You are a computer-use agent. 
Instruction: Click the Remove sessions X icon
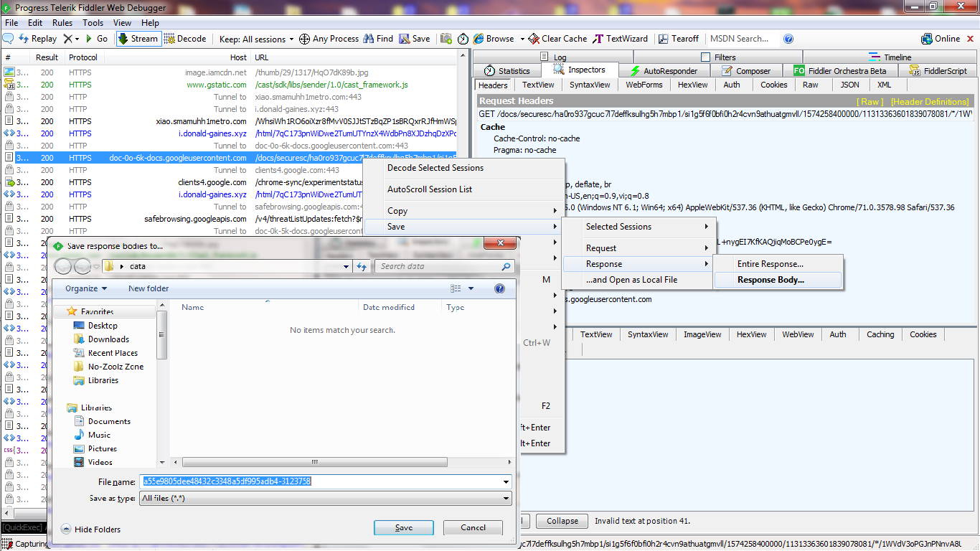click(x=67, y=39)
